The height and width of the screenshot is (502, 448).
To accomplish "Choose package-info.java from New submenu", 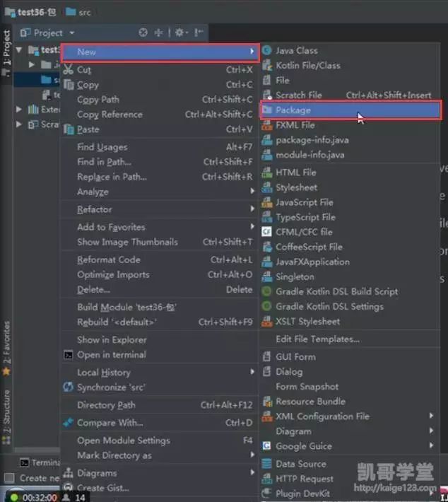I will click(x=350, y=140).
